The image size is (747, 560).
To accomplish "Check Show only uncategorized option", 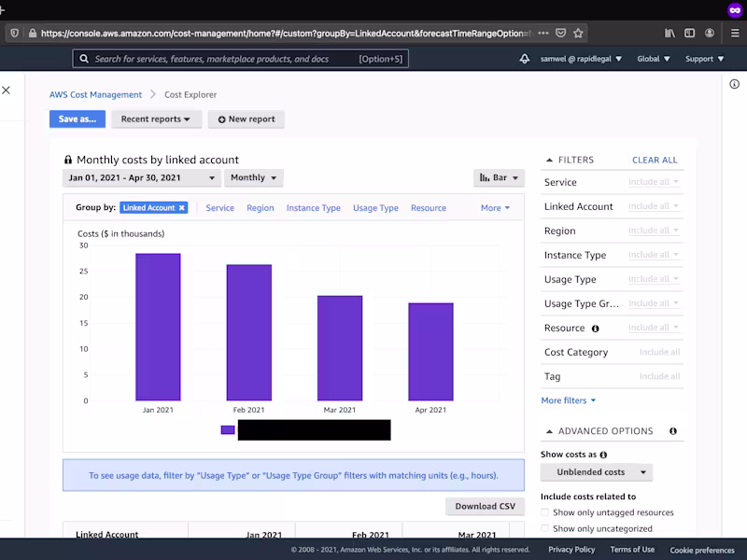I will pyautogui.click(x=545, y=528).
